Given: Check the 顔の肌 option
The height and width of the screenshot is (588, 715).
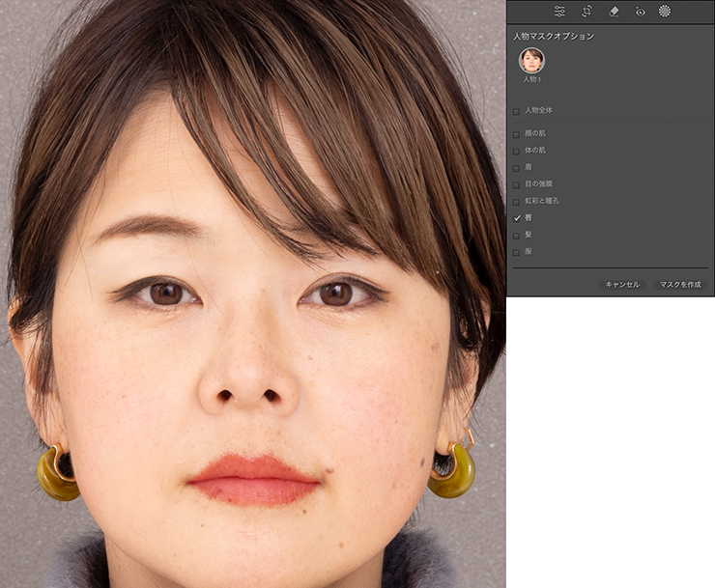Looking at the screenshot, I should point(517,134).
